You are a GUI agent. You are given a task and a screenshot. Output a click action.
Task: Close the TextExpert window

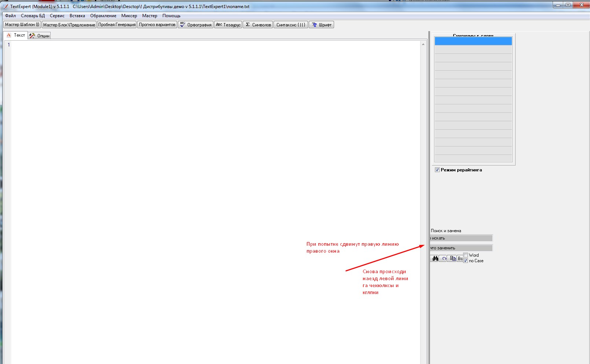581,5
